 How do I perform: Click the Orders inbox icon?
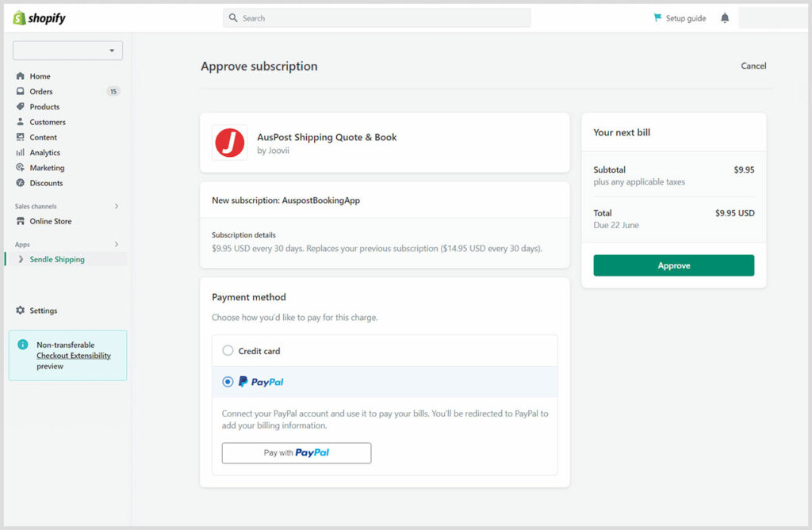coord(20,91)
